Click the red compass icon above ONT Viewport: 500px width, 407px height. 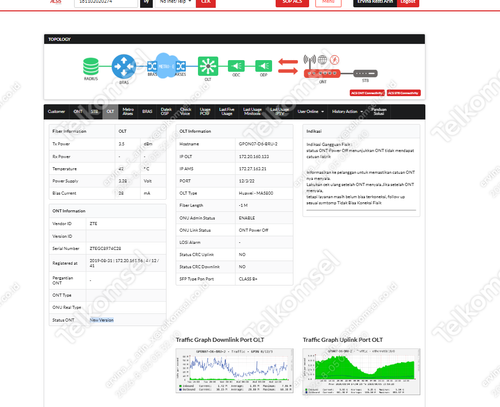click(334, 60)
